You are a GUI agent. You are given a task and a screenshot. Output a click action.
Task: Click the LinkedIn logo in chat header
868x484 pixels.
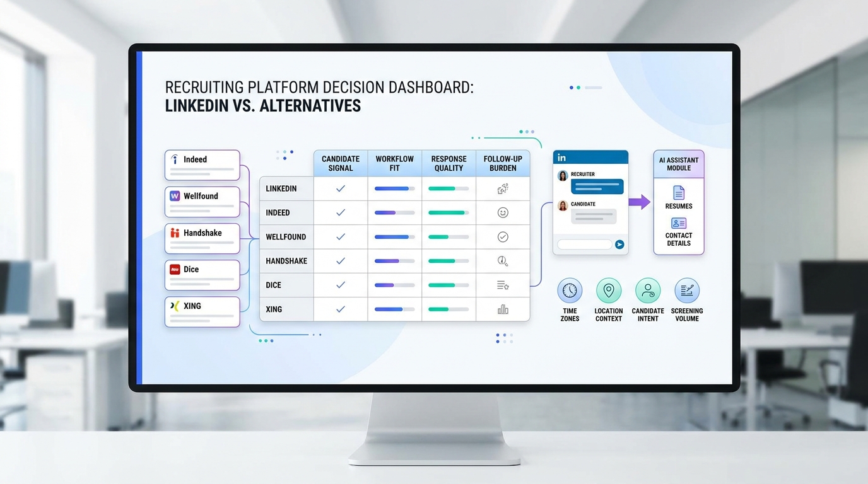pyautogui.click(x=561, y=158)
